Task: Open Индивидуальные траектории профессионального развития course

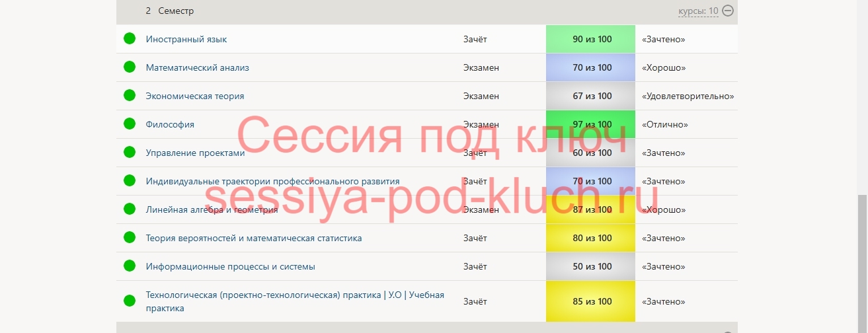Action: (272, 181)
